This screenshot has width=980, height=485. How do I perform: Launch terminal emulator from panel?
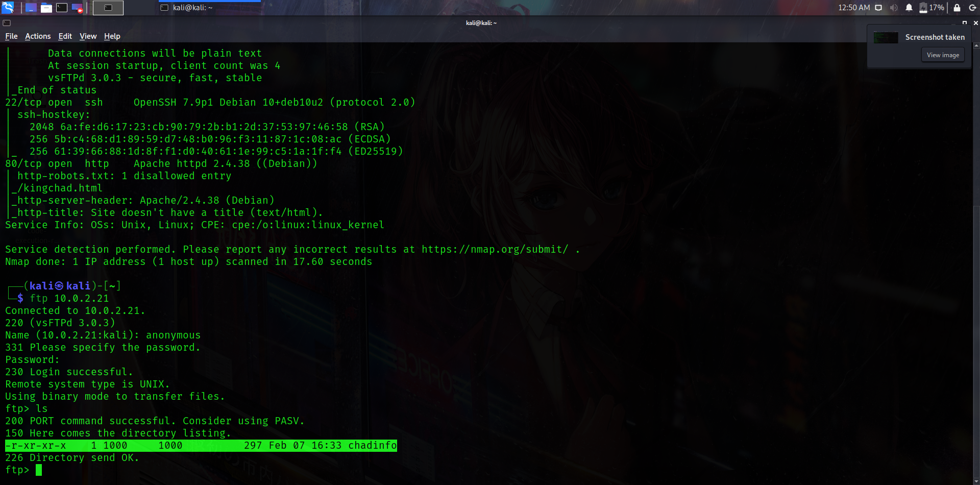click(62, 8)
